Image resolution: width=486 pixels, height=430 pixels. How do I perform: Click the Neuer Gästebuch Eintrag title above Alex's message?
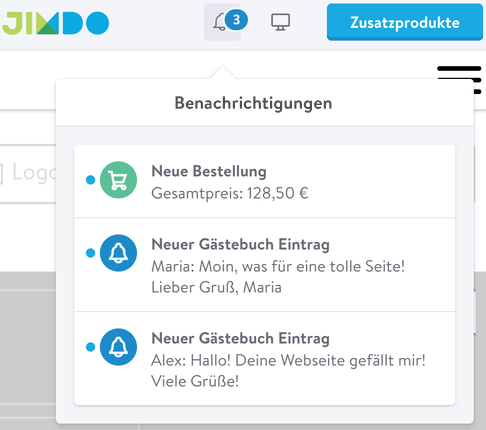click(241, 338)
